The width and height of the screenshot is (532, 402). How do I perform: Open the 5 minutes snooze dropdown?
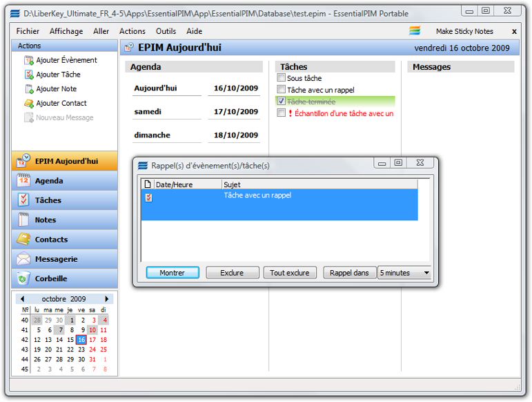click(x=426, y=273)
